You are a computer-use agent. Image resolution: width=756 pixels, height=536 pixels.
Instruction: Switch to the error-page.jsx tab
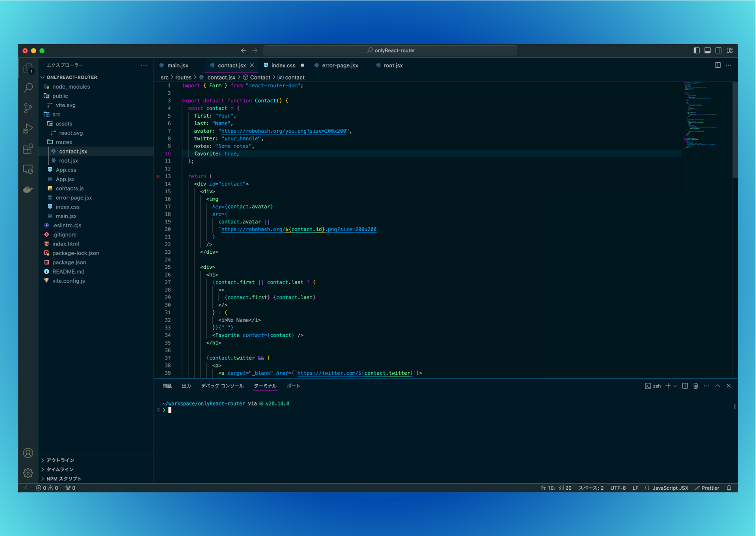[x=340, y=65]
